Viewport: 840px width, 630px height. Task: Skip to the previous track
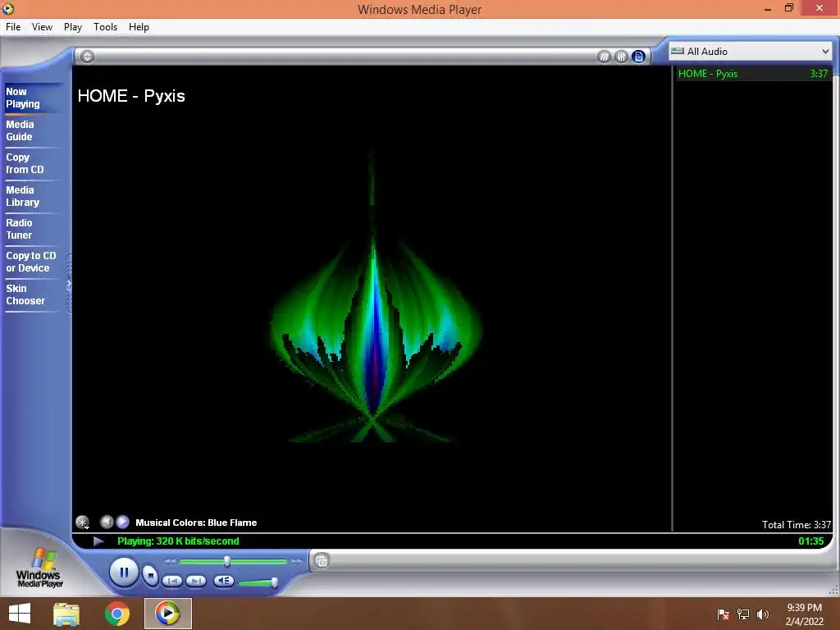click(x=172, y=581)
